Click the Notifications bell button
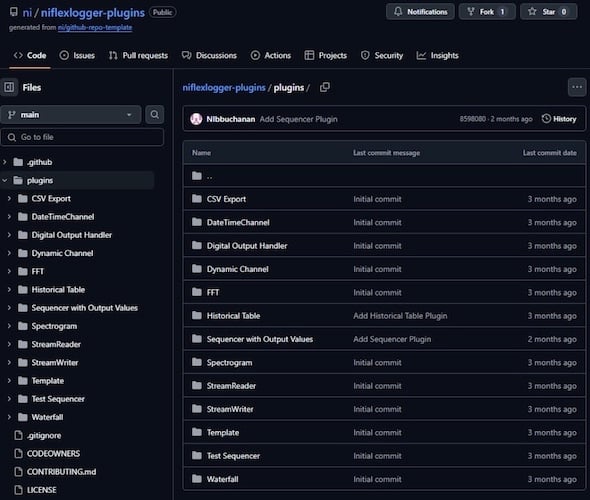590x500 pixels. pyautogui.click(x=420, y=12)
